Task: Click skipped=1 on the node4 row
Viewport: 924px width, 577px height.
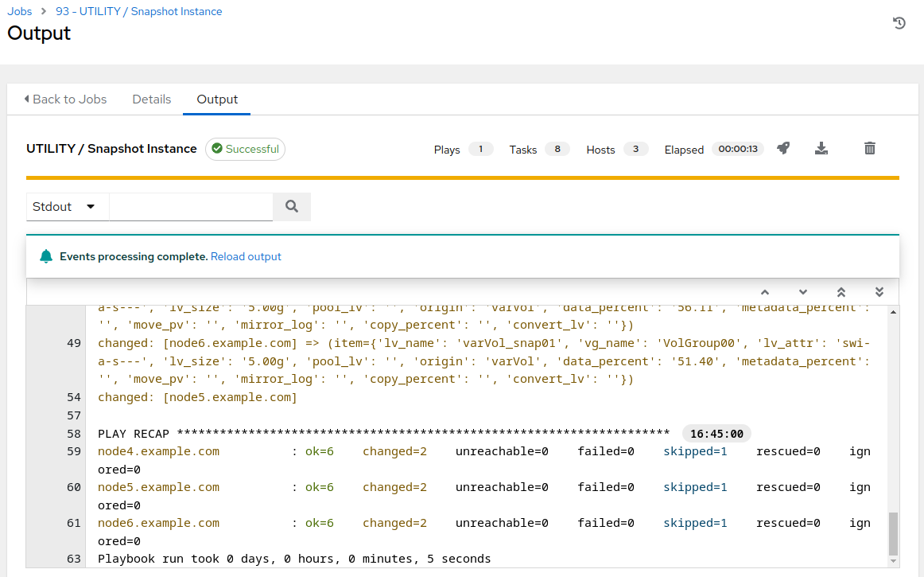Action: [695, 451]
